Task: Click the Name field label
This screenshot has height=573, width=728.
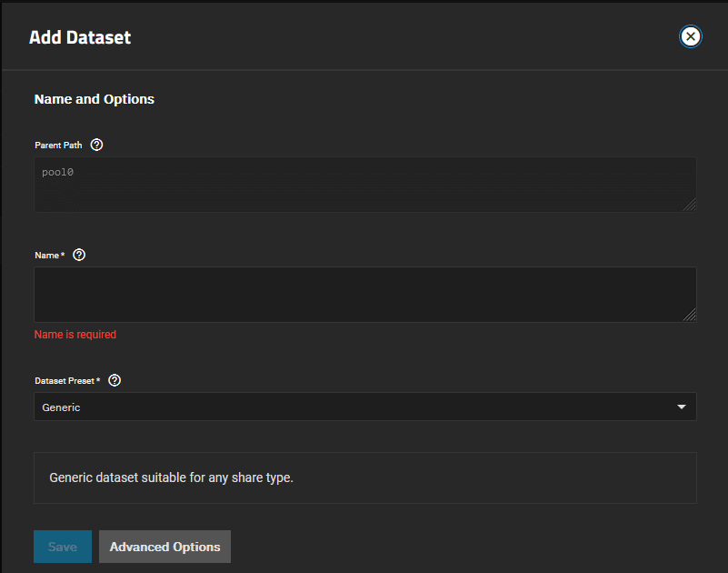Action: click(x=49, y=256)
